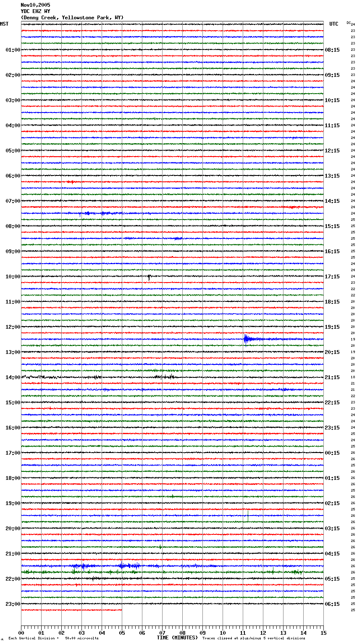Screen dimensions: 357x644
Task: Click the date label Nov10,2005
Action: 35,5
